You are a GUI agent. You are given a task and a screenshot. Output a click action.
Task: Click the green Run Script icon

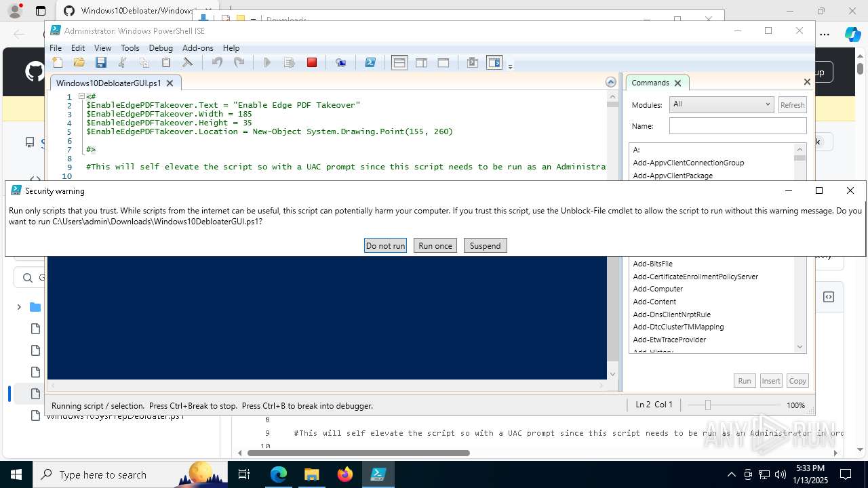pyautogui.click(x=267, y=62)
